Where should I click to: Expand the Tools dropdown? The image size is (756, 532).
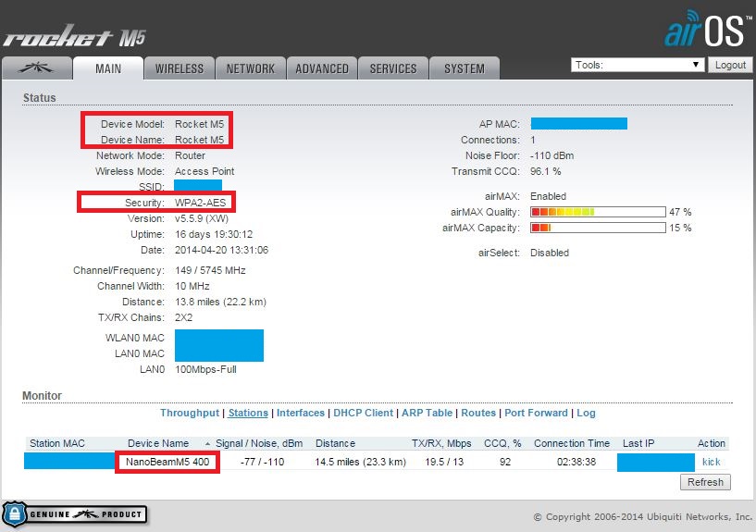coord(638,65)
